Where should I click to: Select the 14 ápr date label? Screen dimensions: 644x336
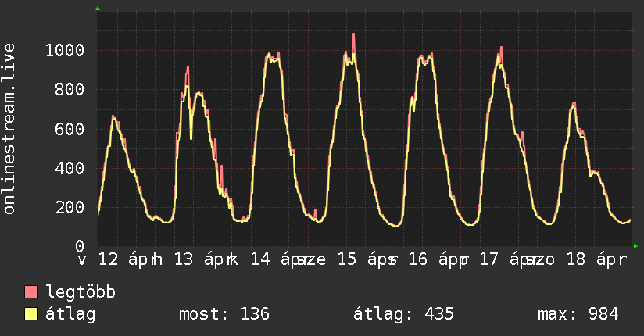(275, 259)
